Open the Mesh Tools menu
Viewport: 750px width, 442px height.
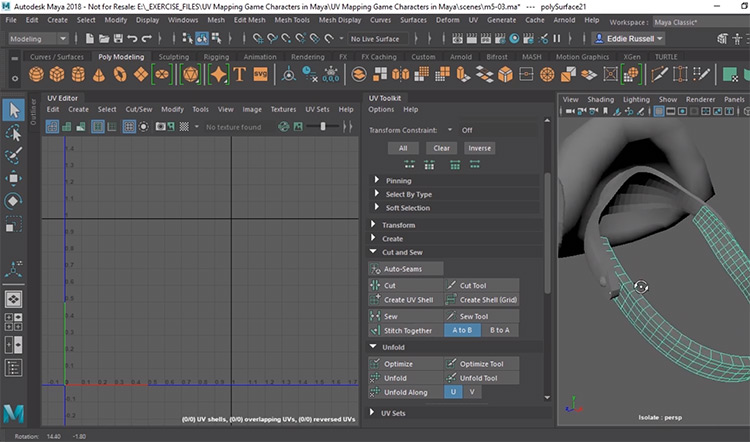(x=292, y=20)
